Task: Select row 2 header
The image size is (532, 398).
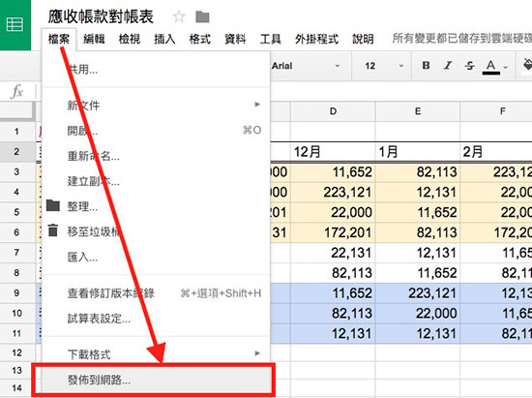Action: [17, 151]
